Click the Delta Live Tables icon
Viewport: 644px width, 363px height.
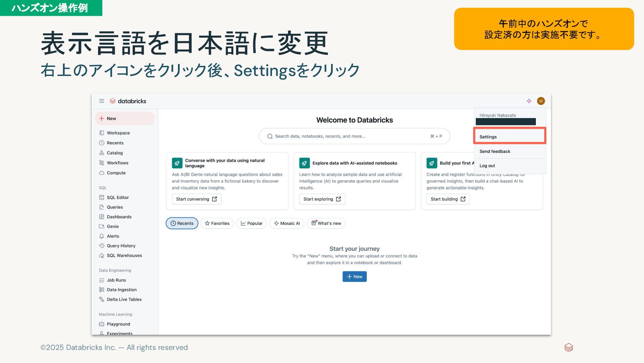point(101,299)
